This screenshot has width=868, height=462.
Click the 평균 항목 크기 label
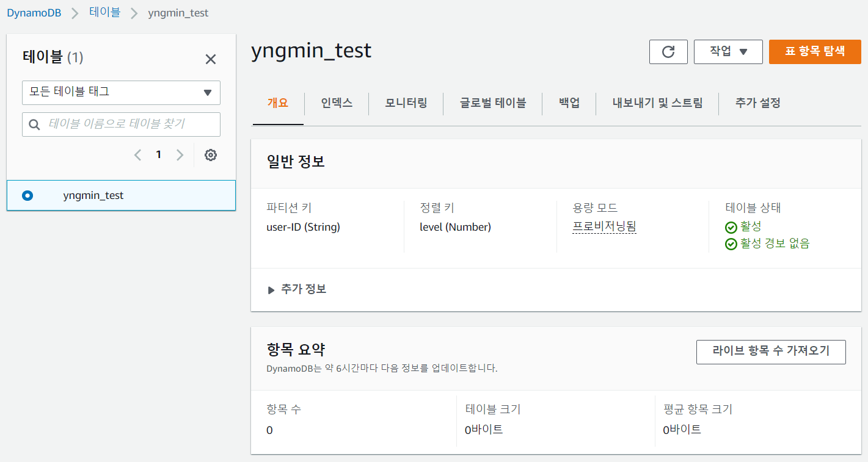click(698, 409)
